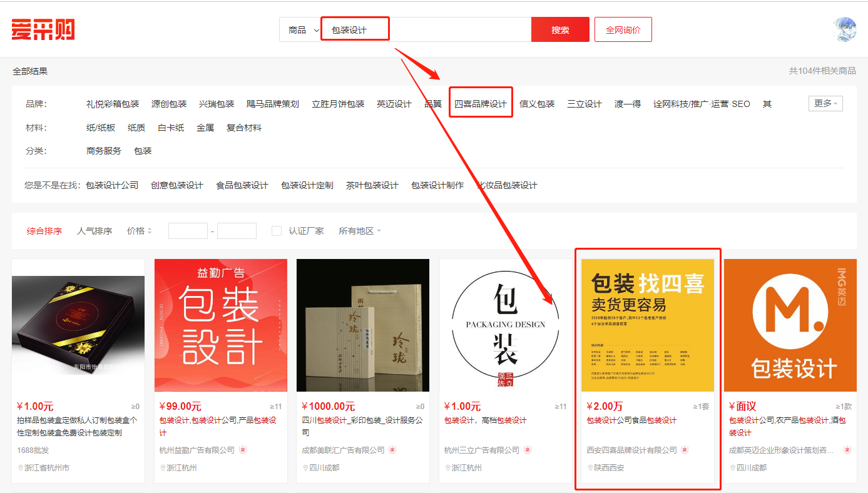Open the 益勤广告 包装設計 product image
This screenshot has height=493, width=868.
[221, 325]
